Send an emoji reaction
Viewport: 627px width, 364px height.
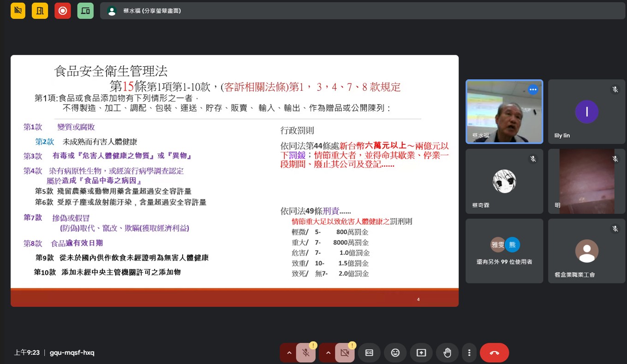(x=395, y=352)
